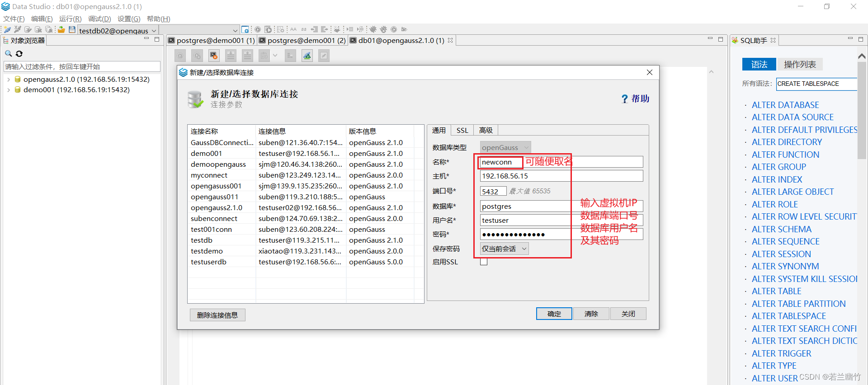Click the new SQL terminal icon
The image size is (868, 385).
pos(245,29)
